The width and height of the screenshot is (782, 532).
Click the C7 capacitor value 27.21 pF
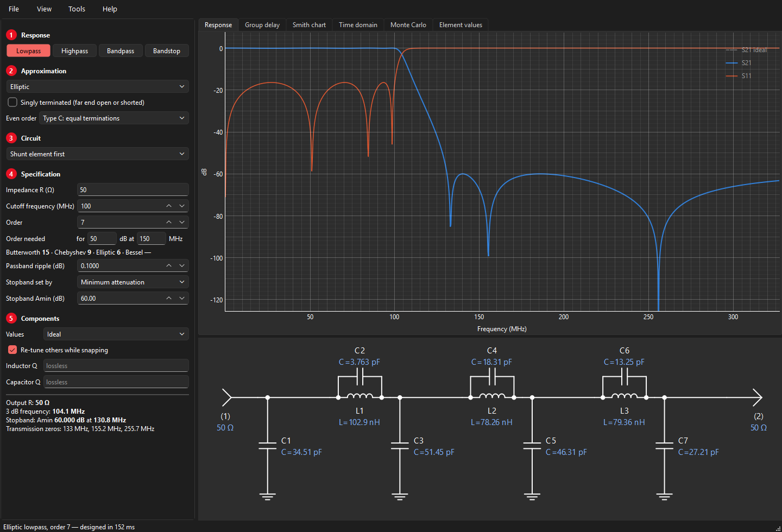698,452
